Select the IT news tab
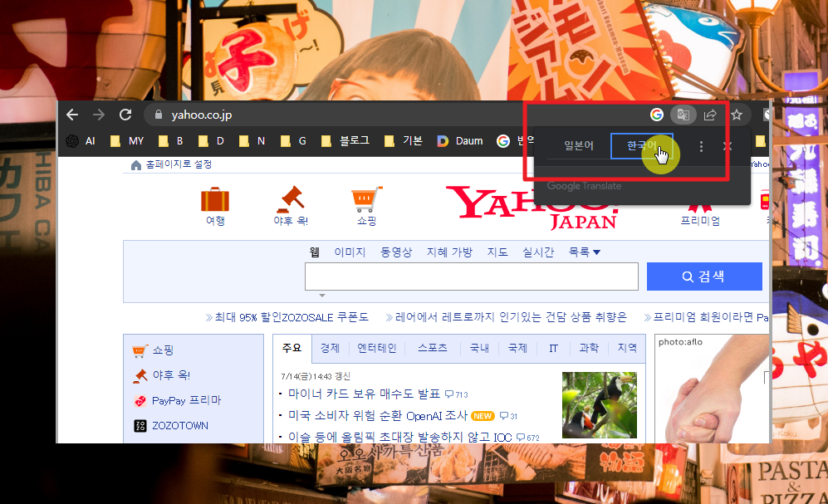The height and width of the screenshot is (504, 828). coord(553,348)
